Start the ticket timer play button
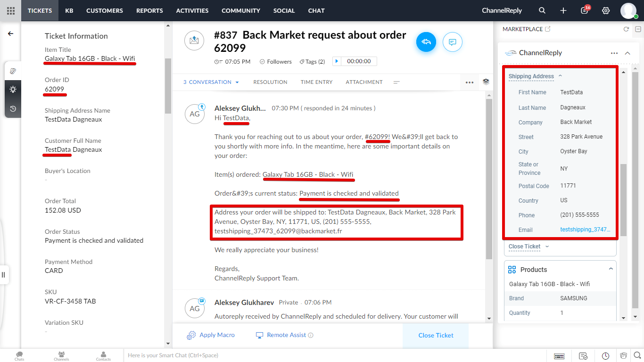Image resolution: width=644 pixels, height=362 pixels. 337,61
